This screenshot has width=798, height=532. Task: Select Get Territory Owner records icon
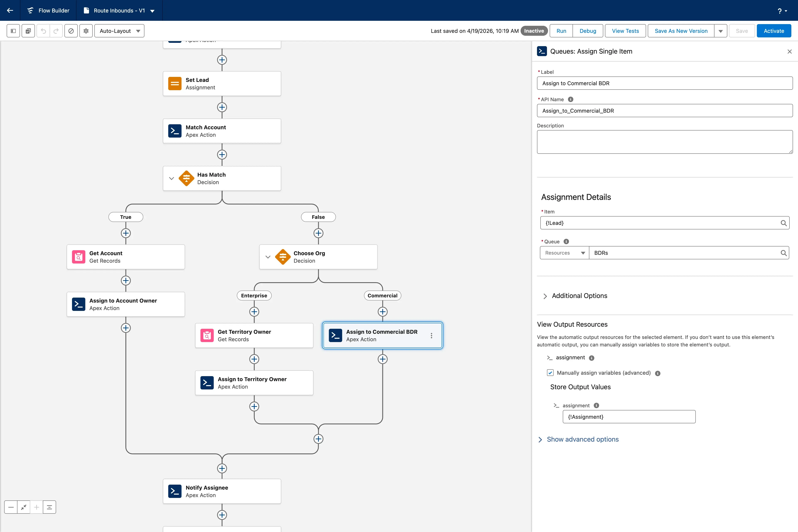207,336
